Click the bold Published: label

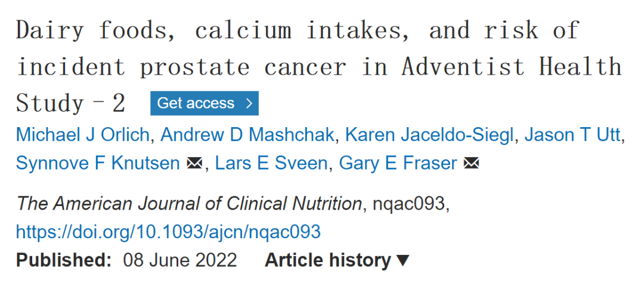(64, 260)
